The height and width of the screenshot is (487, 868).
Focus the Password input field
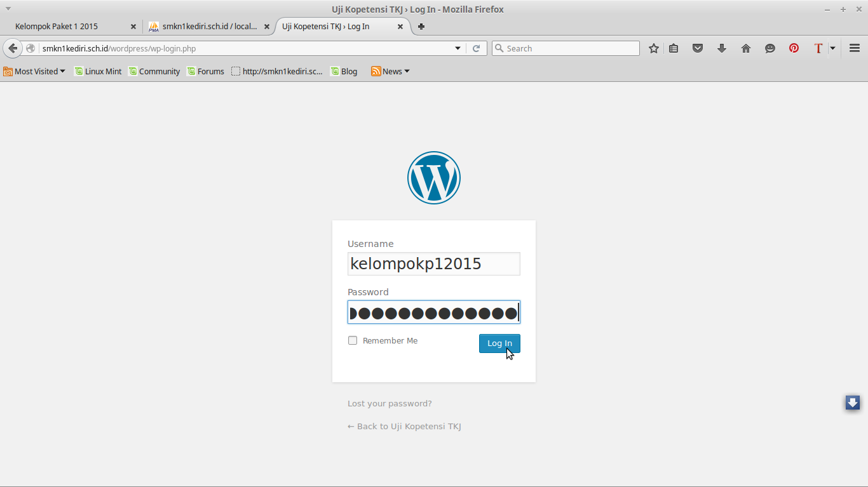click(x=434, y=312)
